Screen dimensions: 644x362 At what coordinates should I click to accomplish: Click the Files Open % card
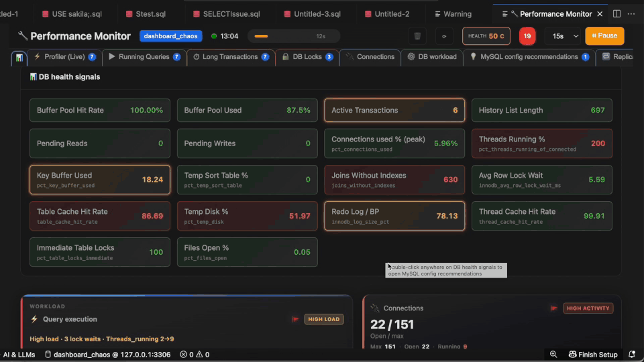(248, 252)
